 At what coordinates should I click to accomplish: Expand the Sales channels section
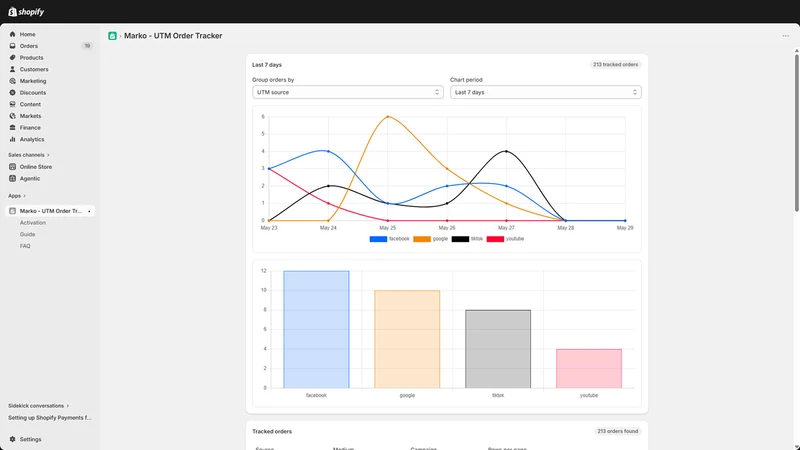point(29,155)
